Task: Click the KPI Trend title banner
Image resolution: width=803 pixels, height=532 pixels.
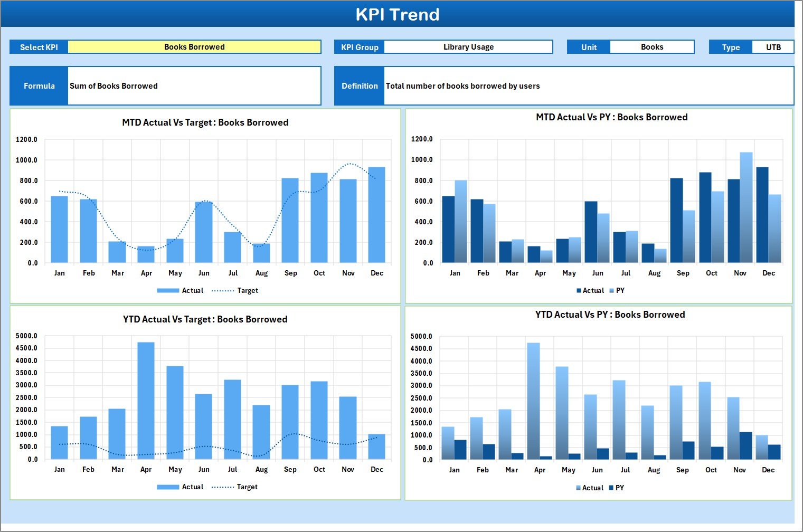Action: pos(399,14)
